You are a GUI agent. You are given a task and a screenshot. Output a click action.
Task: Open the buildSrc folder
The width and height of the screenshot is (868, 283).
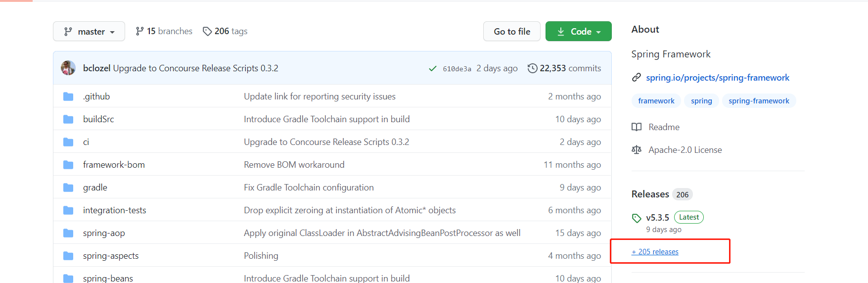98,119
